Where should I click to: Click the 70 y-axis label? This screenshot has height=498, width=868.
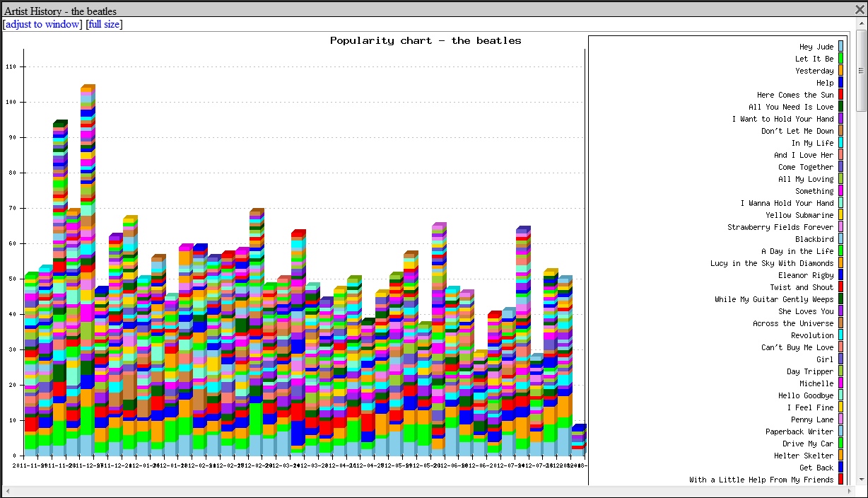point(13,208)
